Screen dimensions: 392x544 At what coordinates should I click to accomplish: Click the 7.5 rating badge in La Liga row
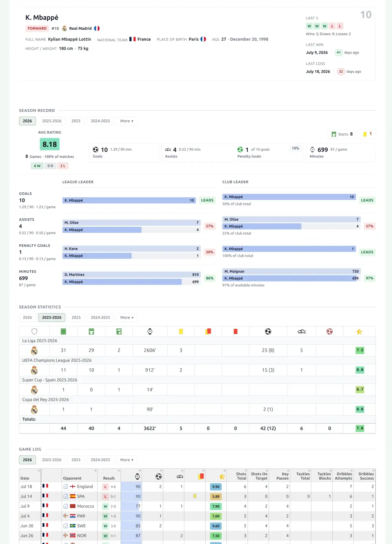360,350
